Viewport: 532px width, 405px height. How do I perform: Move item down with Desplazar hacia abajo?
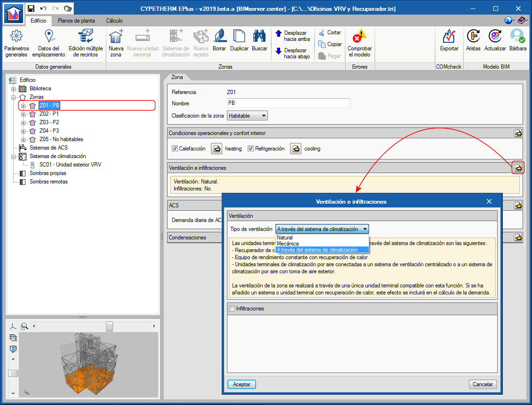click(x=293, y=53)
